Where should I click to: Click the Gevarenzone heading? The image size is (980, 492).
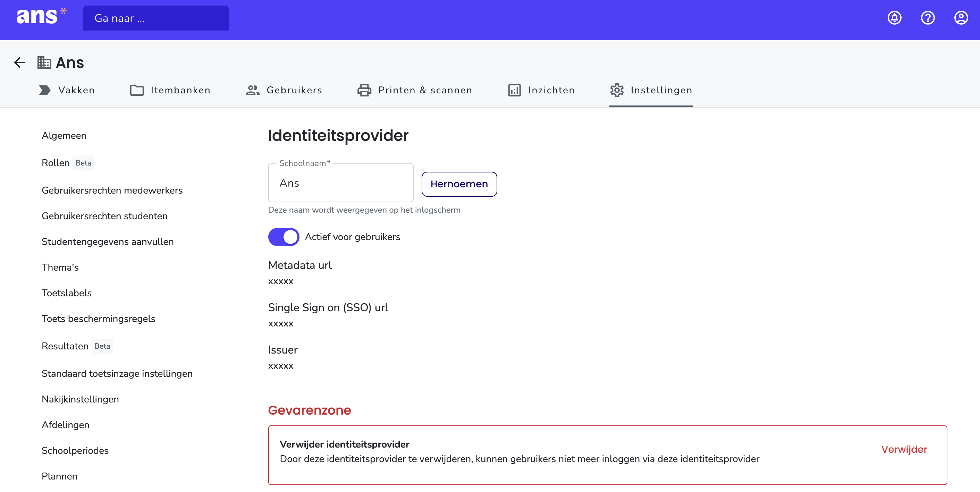(x=310, y=410)
